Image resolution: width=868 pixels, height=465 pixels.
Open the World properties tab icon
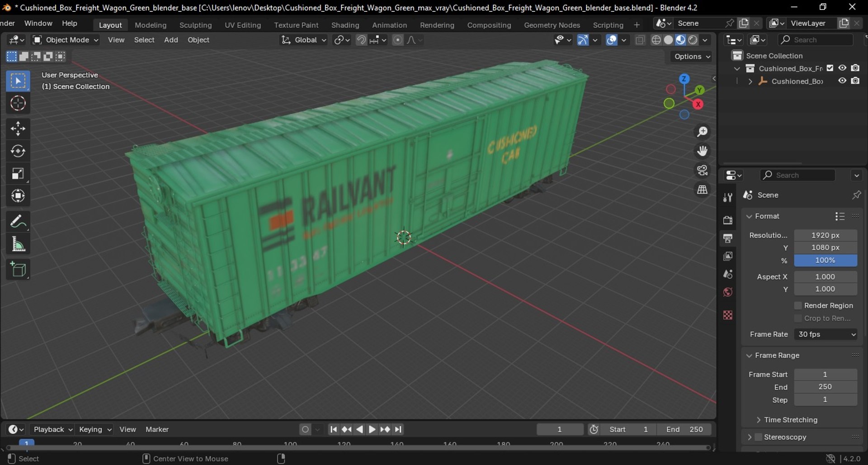(728, 292)
